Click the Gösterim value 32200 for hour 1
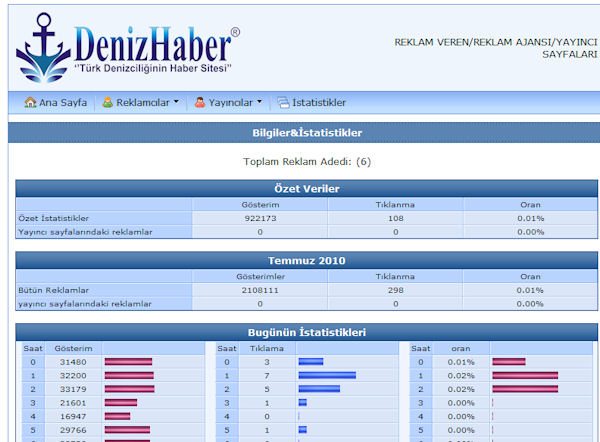 tap(73, 375)
